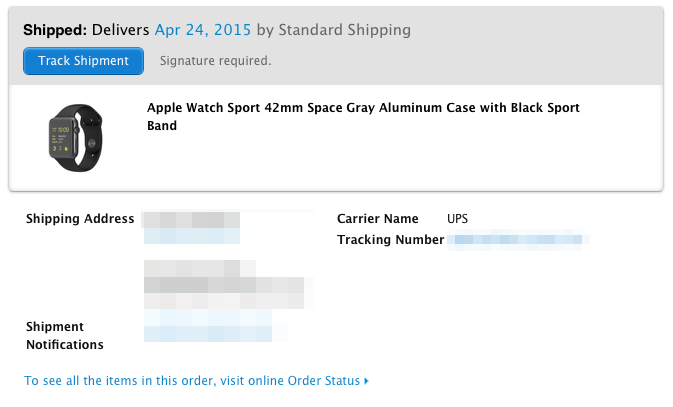Viewport: 673px width, 407px height.
Task: Click the Track Shipment button
Action: tap(83, 61)
